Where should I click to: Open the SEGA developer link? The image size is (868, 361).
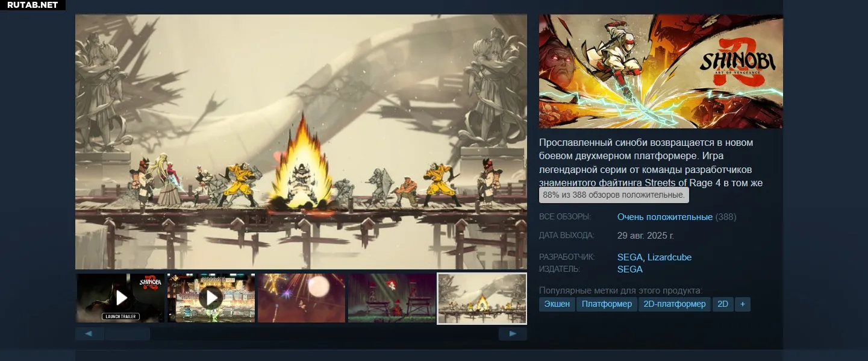(x=630, y=257)
